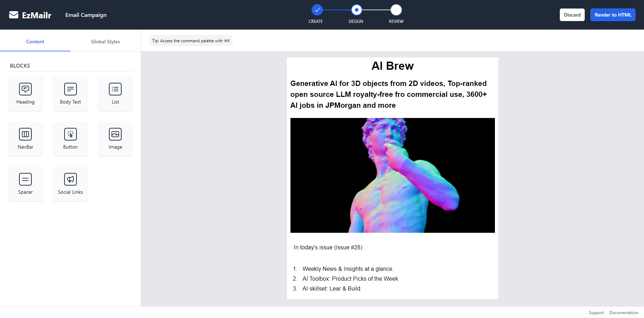Insert an Image block
The height and width of the screenshot is (318, 644).
pyautogui.click(x=115, y=139)
